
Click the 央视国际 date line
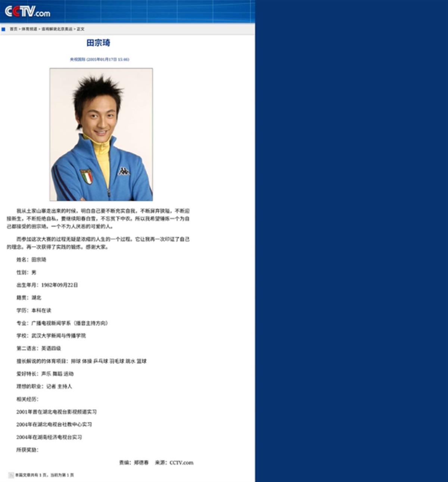point(99,59)
